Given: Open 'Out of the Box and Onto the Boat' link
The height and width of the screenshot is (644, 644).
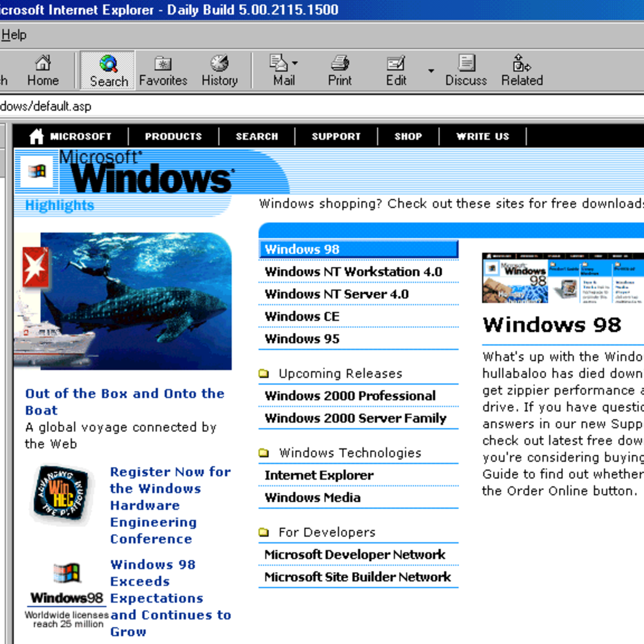Looking at the screenshot, I should coord(125,401).
